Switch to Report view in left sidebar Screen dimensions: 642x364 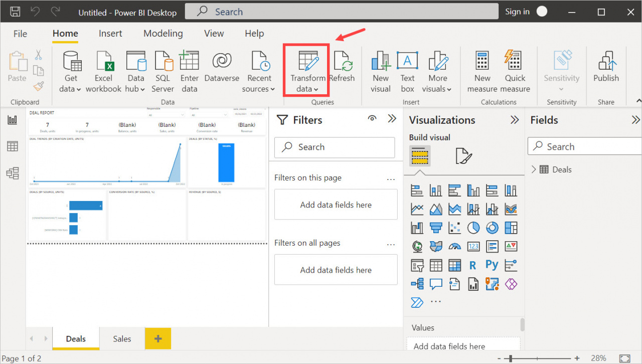pyautogui.click(x=13, y=120)
